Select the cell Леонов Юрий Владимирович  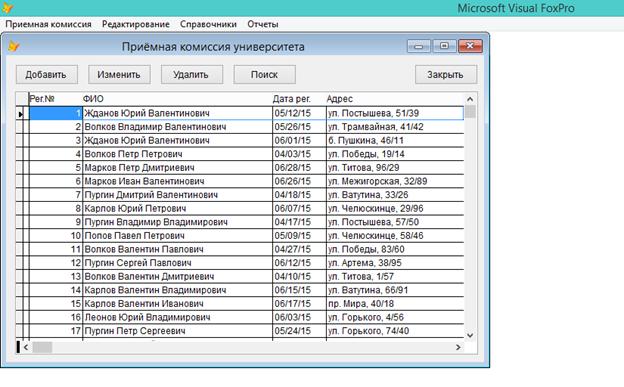coord(177,317)
